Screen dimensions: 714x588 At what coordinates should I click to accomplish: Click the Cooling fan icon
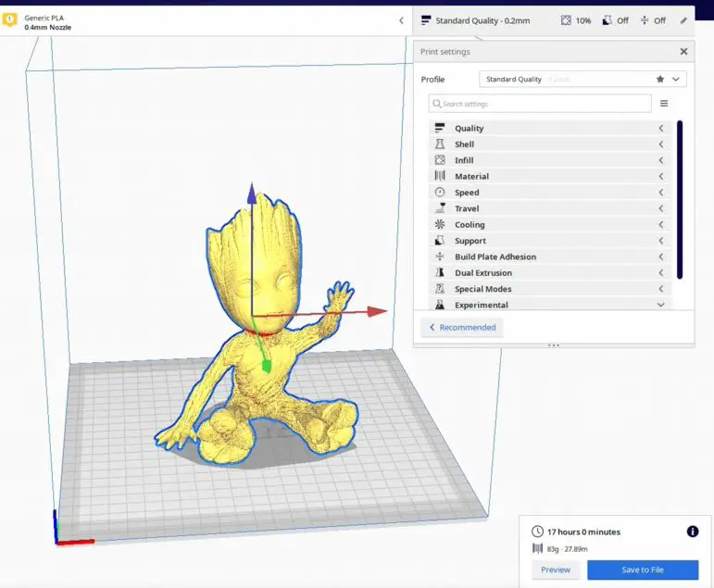point(439,224)
